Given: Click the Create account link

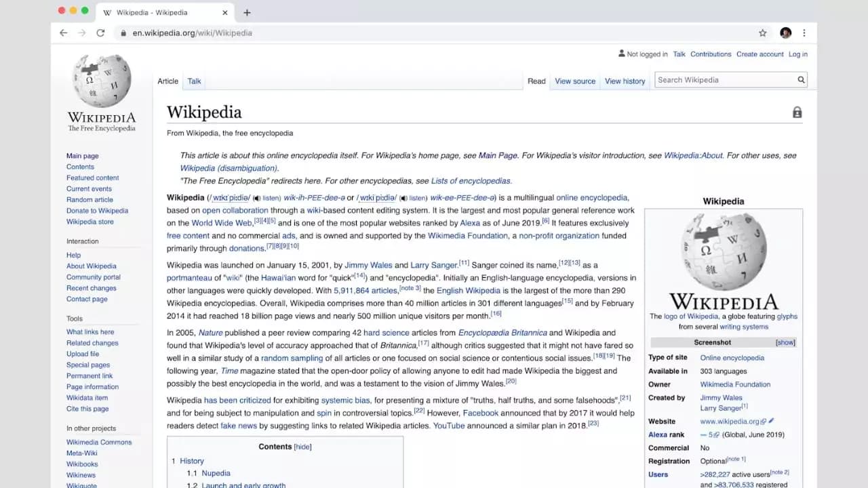Looking at the screenshot, I should 760,54.
